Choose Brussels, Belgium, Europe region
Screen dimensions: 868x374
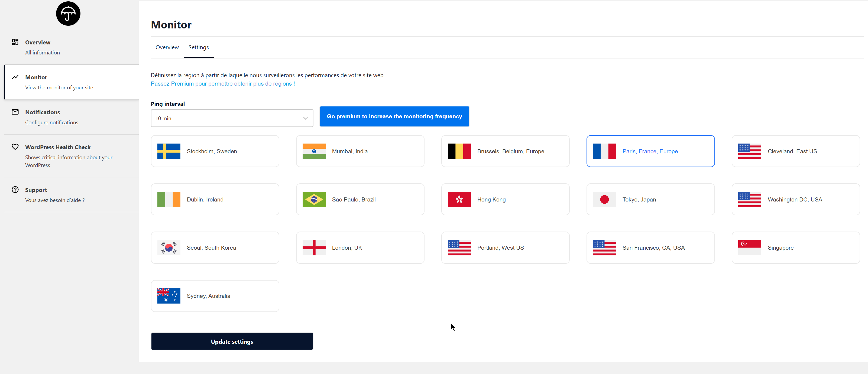coord(506,151)
